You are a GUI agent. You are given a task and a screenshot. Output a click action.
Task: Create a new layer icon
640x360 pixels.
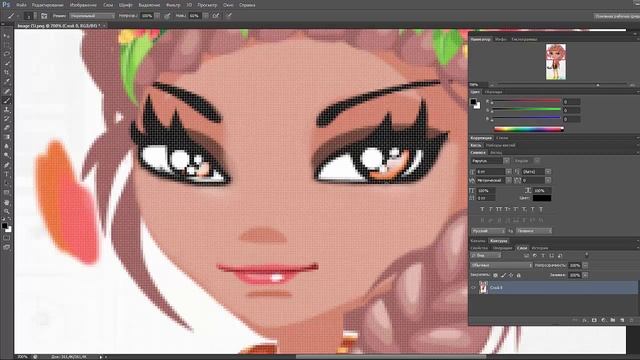point(622,320)
